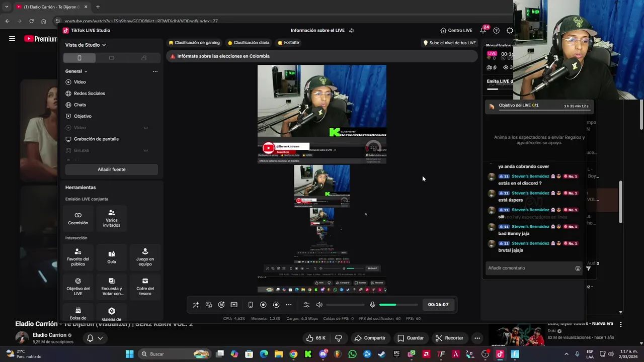Select the landscape layout tab
644x362 pixels.
[x=112, y=58]
